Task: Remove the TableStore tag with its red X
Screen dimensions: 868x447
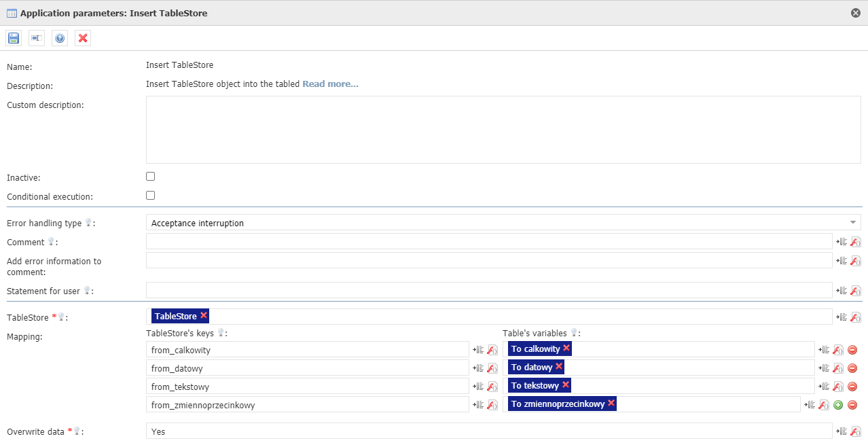Action: point(204,316)
